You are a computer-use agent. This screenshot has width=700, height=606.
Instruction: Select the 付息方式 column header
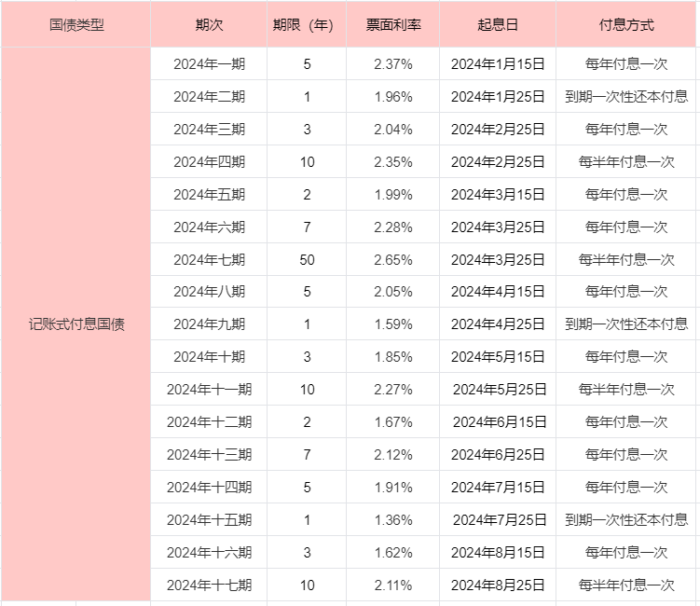point(625,24)
